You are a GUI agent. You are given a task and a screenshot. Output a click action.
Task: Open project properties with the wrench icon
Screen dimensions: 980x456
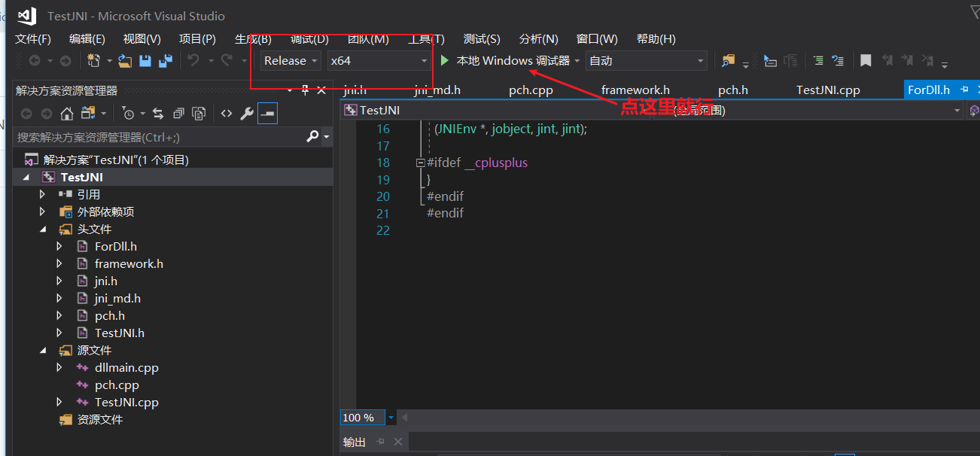pos(246,114)
